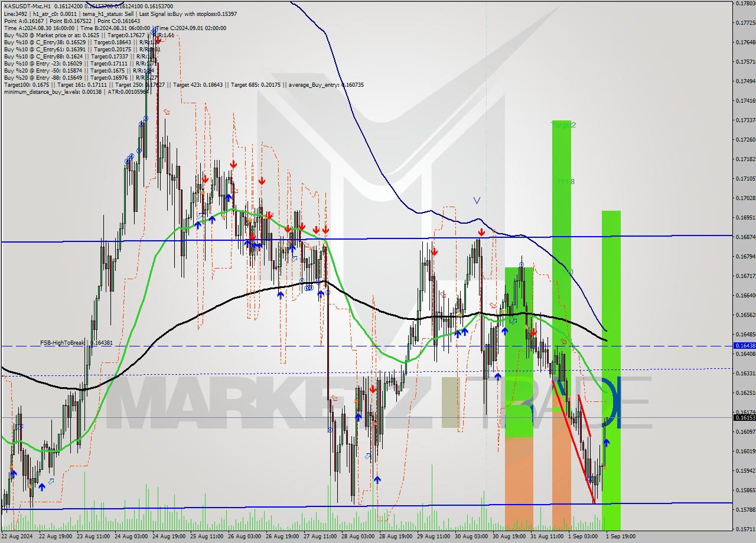
Task: Click the '22 Aug 19:00' time label
Action: (55, 537)
